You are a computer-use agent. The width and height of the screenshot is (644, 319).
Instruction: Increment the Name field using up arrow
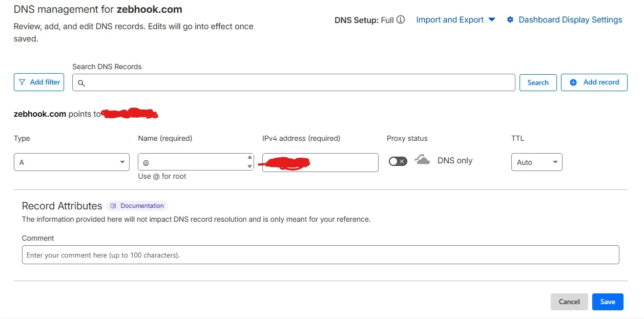(x=250, y=158)
